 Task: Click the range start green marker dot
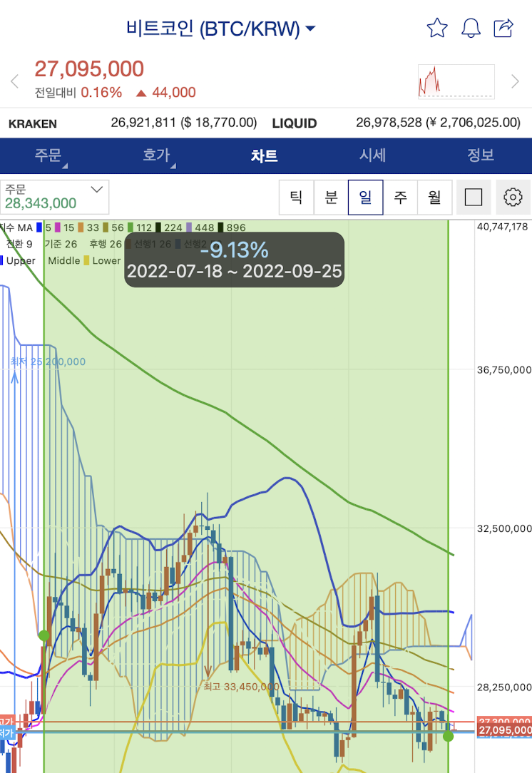click(x=44, y=635)
